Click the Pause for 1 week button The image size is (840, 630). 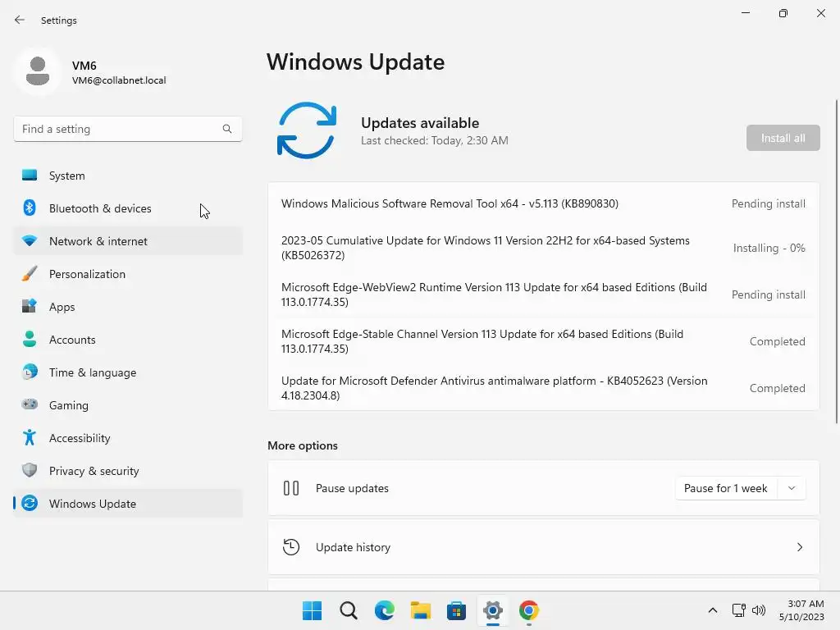[726, 488]
